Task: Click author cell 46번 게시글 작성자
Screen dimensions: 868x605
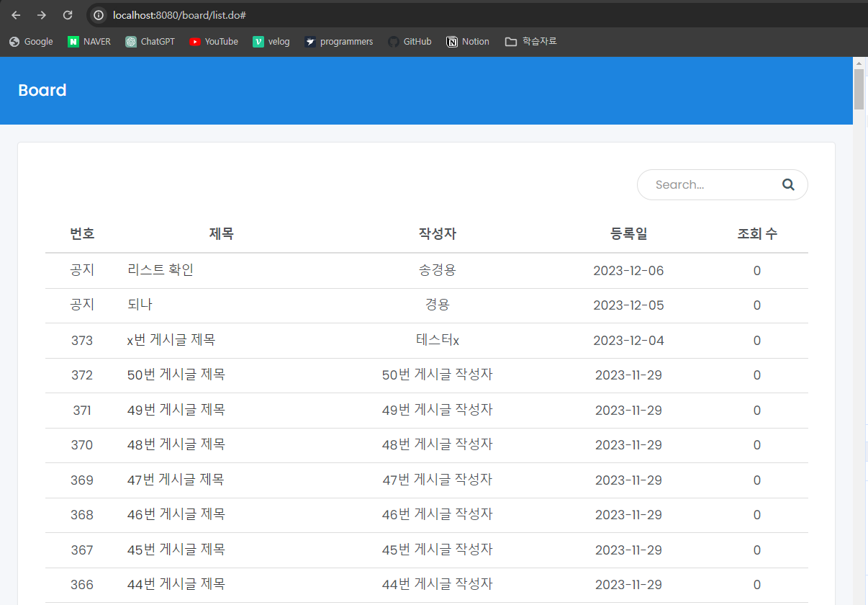Action: (x=438, y=514)
